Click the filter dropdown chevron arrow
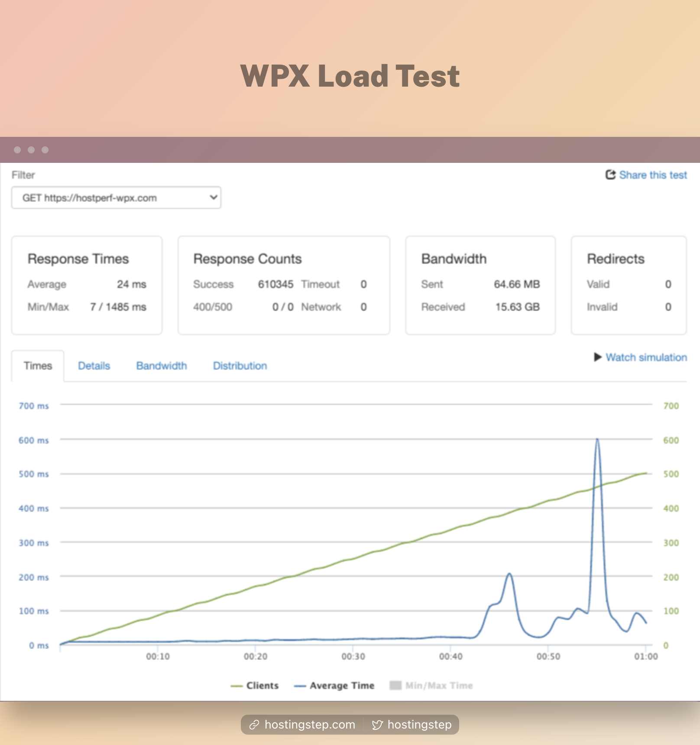Viewport: 700px width, 745px height. click(213, 198)
